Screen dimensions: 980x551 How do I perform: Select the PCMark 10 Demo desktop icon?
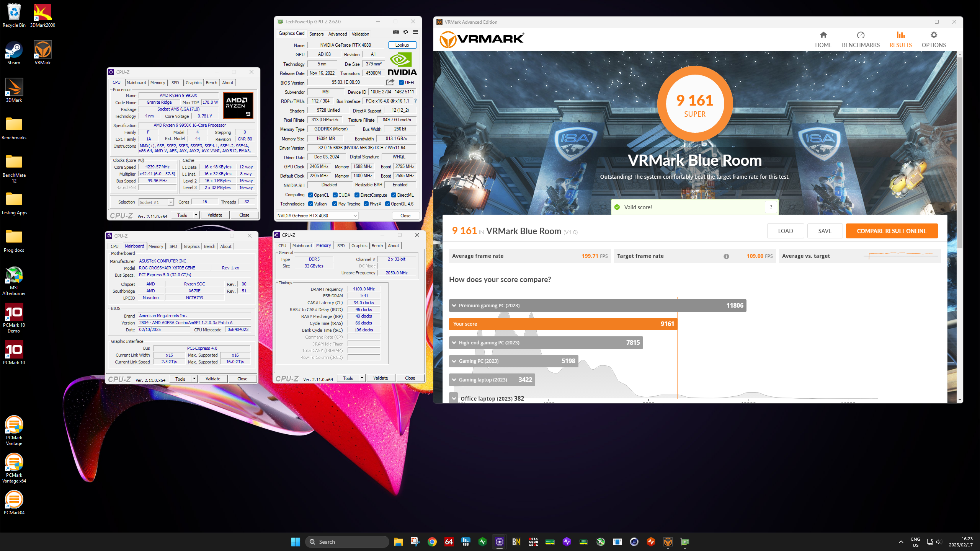point(14,318)
